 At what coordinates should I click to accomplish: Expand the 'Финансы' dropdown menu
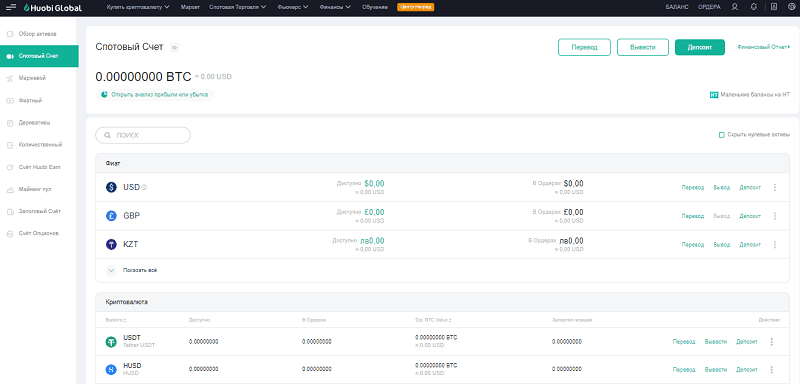(335, 7)
